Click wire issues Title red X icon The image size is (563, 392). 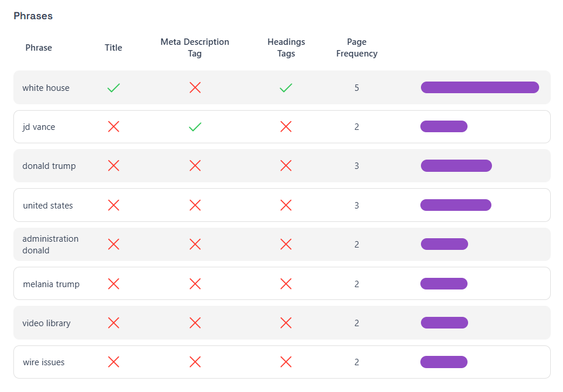(x=114, y=362)
